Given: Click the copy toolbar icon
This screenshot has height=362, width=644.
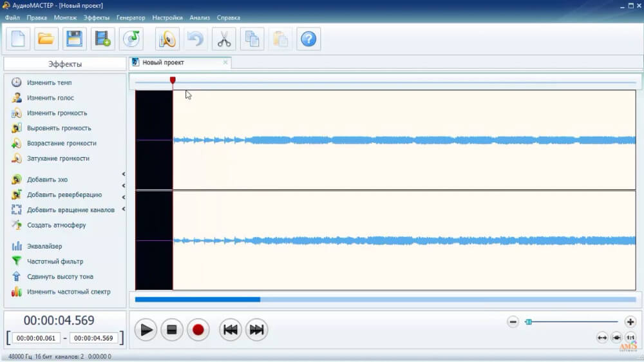Looking at the screenshot, I should [x=252, y=39].
